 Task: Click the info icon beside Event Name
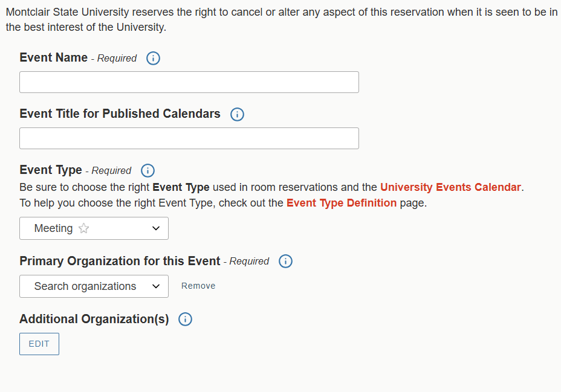[154, 59]
